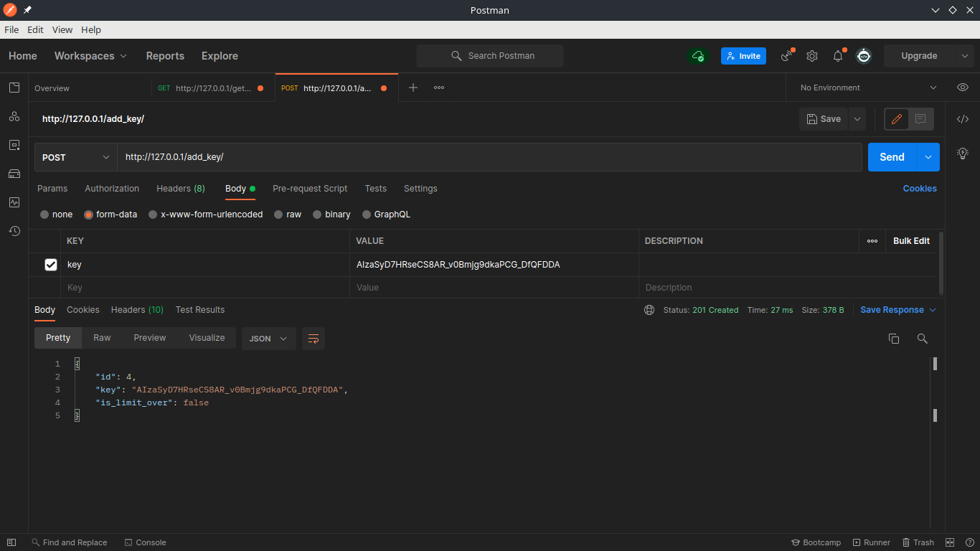The width and height of the screenshot is (980, 551).
Task: Open Mock Servers sidebar icon
Action: tap(14, 174)
